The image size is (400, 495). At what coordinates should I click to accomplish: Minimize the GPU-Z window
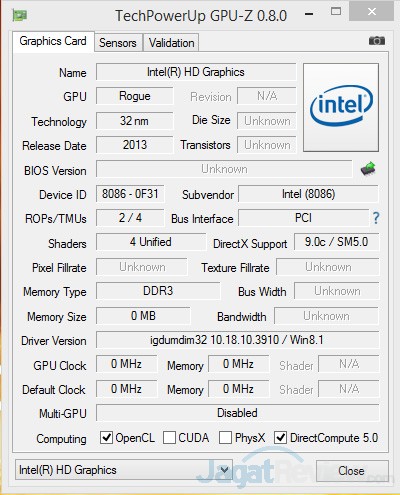[x=309, y=14]
